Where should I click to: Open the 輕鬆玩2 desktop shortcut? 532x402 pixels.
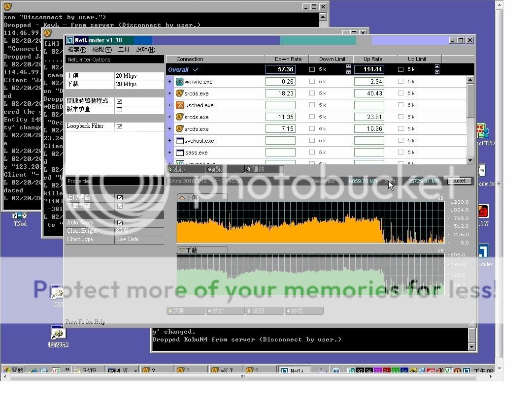(x=58, y=336)
